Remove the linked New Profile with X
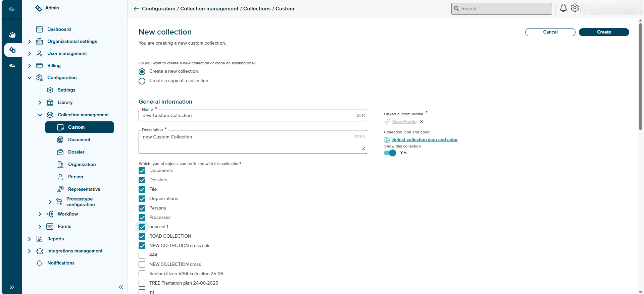The width and height of the screenshot is (644, 294). [x=422, y=122]
